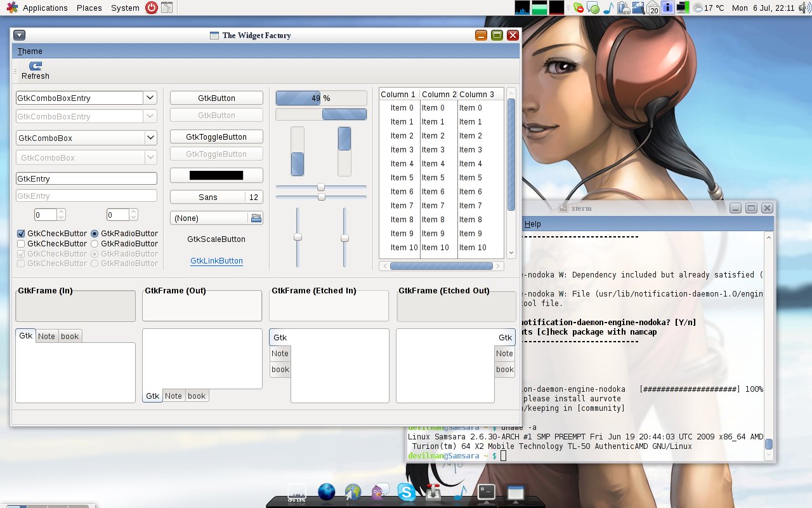Open the black color button
The image size is (812, 508).
(216, 175)
